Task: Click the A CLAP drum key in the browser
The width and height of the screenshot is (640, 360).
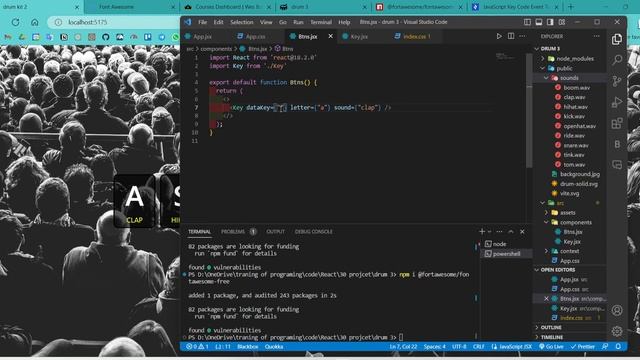Action: point(134,201)
